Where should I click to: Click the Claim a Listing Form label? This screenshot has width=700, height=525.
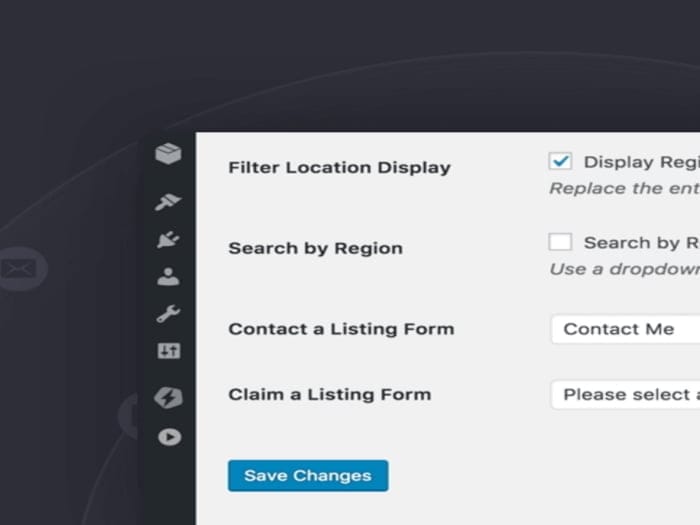coord(329,394)
